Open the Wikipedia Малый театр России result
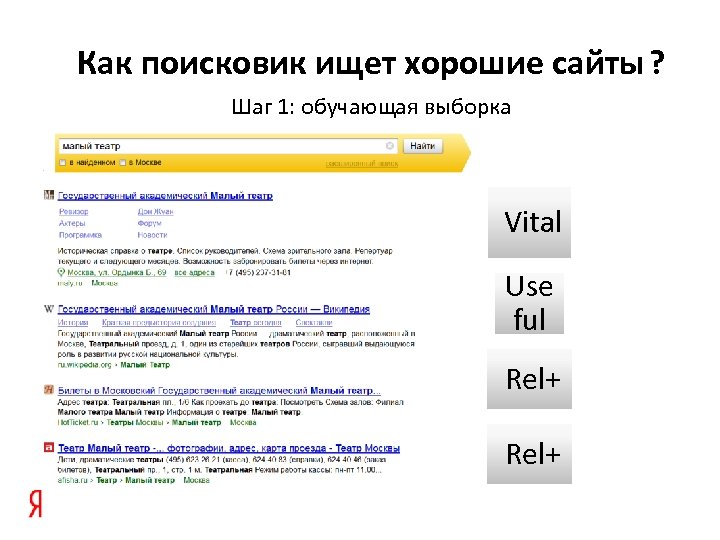 pos(214,309)
